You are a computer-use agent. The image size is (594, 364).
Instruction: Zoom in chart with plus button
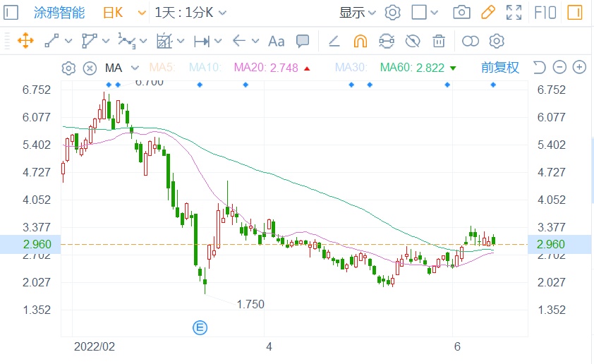point(579,68)
